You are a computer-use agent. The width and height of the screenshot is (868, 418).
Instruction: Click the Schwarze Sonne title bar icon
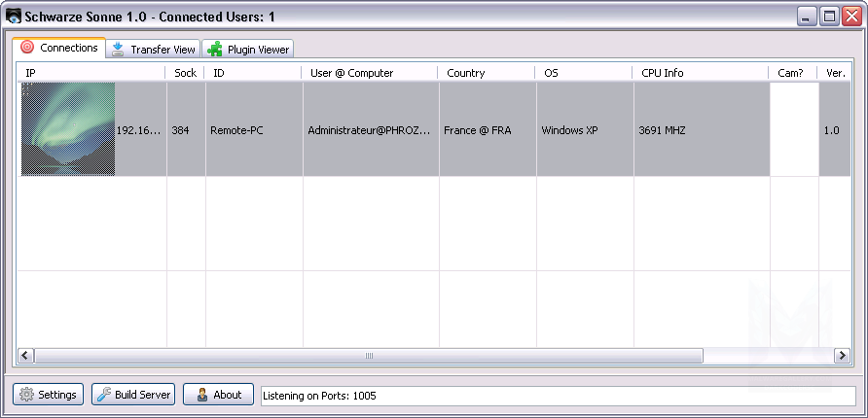tap(15, 16)
